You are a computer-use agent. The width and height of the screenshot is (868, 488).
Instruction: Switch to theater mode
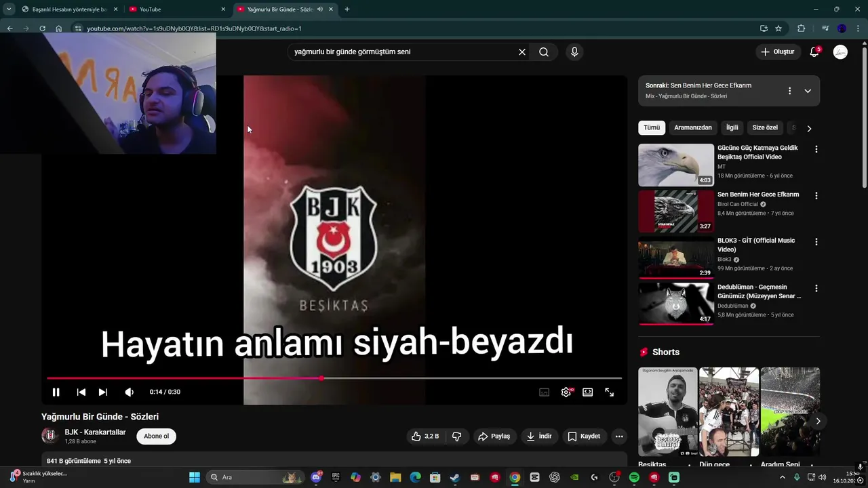click(588, 392)
